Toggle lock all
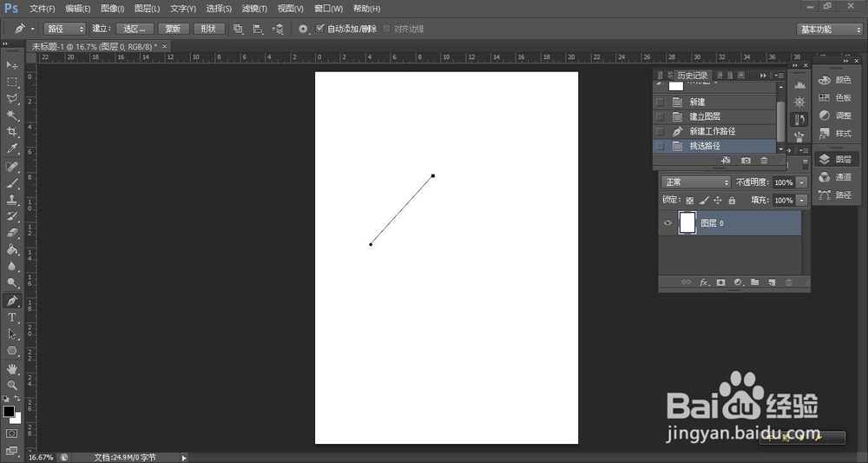 click(x=732, y=201)
